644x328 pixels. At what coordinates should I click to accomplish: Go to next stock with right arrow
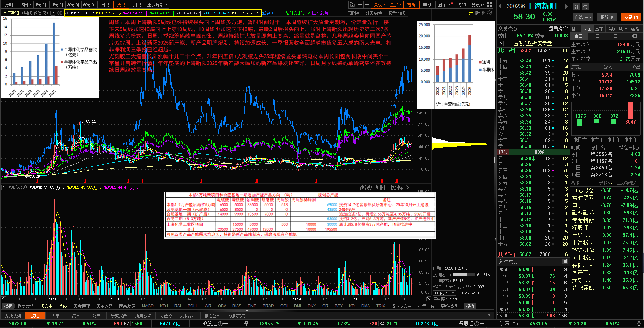coord(566,6)
